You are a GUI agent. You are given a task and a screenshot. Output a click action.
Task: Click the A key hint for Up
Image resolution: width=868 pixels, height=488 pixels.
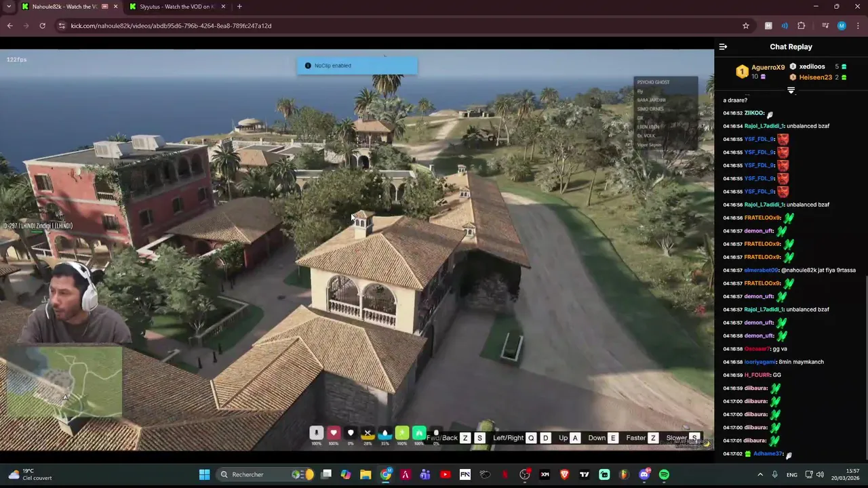pyautogui.click(x=575, y=439)
